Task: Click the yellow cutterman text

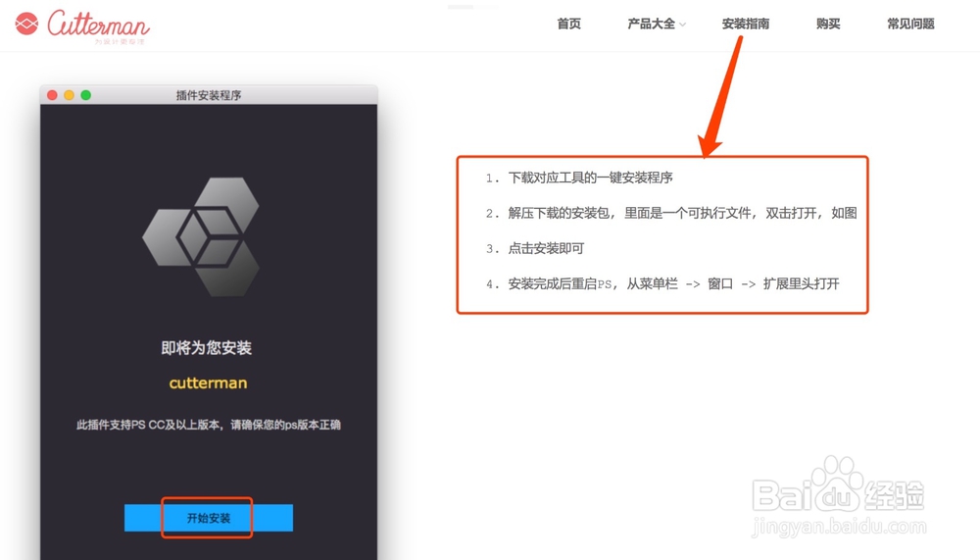Action: tap(208, 382)
